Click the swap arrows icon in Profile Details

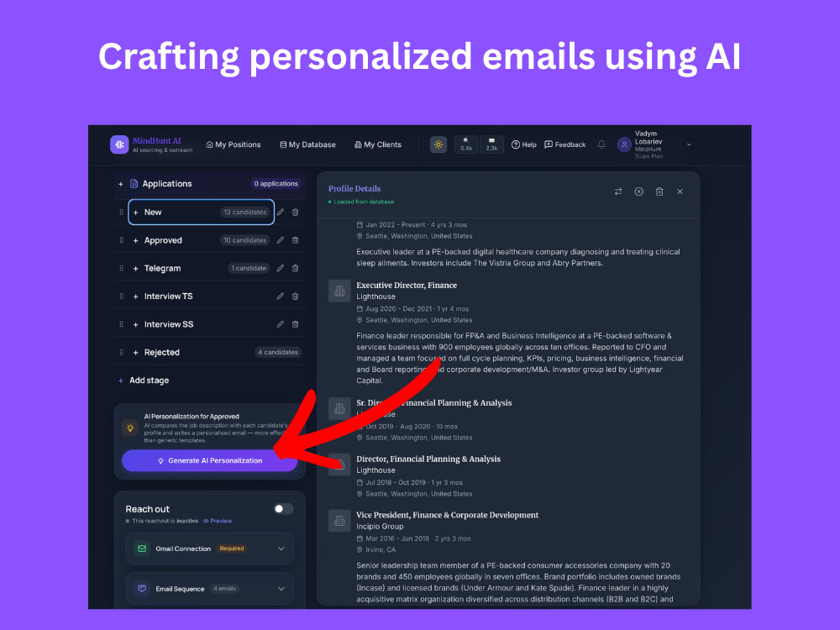tap(618, 192)
